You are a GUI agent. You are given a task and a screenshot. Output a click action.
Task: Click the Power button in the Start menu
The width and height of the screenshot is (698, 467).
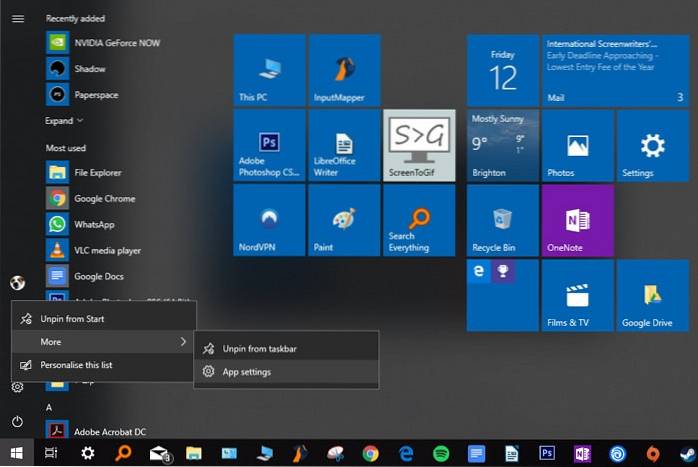coord(17,422)
